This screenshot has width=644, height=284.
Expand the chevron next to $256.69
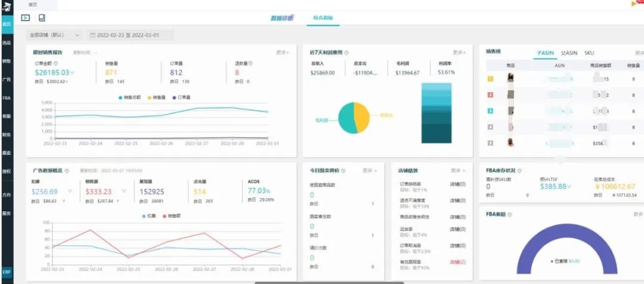70,191
